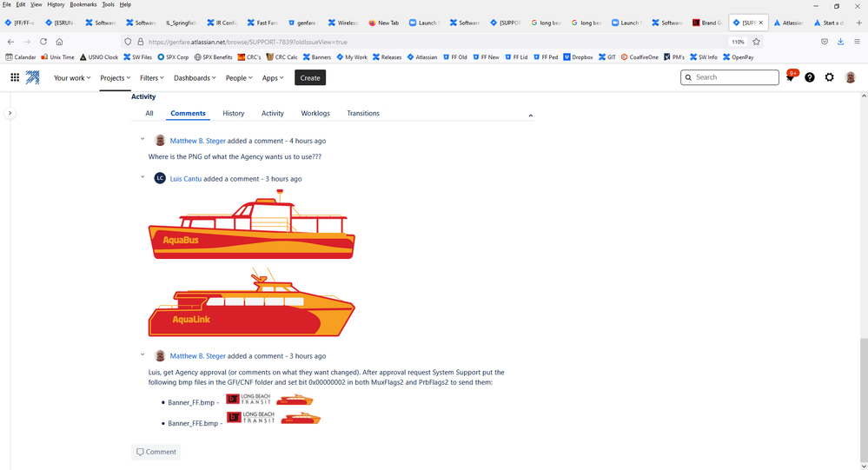Open the People dropdown menu

pyautogui.click(x=239, y=78)
